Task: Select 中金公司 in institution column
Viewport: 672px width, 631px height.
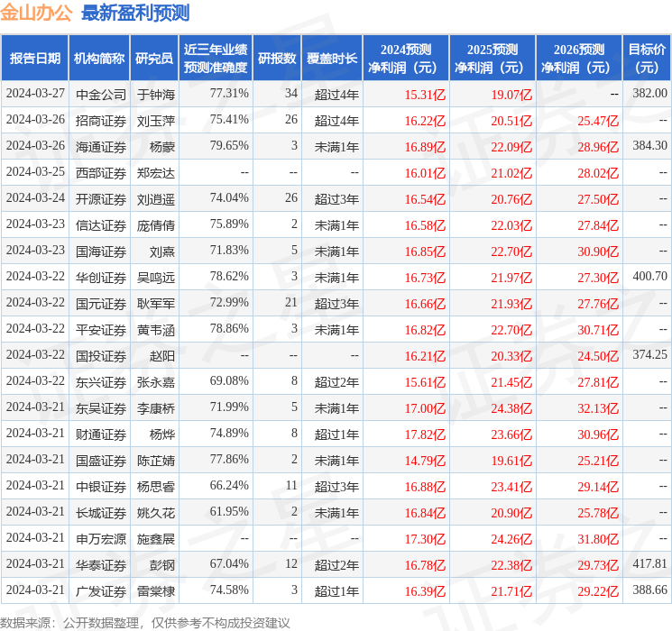Action: tap(101, 95)
